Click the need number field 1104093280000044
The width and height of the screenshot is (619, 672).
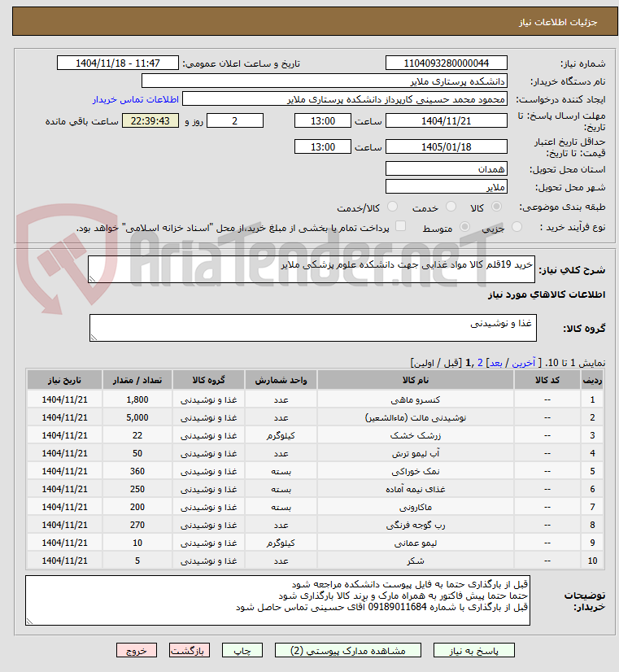tap(447, 63)
